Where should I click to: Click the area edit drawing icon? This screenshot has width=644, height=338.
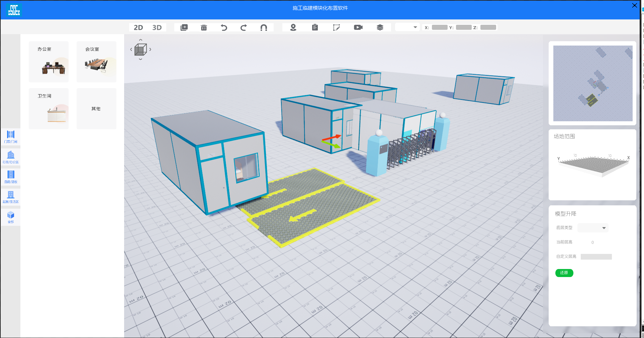[x=337, y=27]
